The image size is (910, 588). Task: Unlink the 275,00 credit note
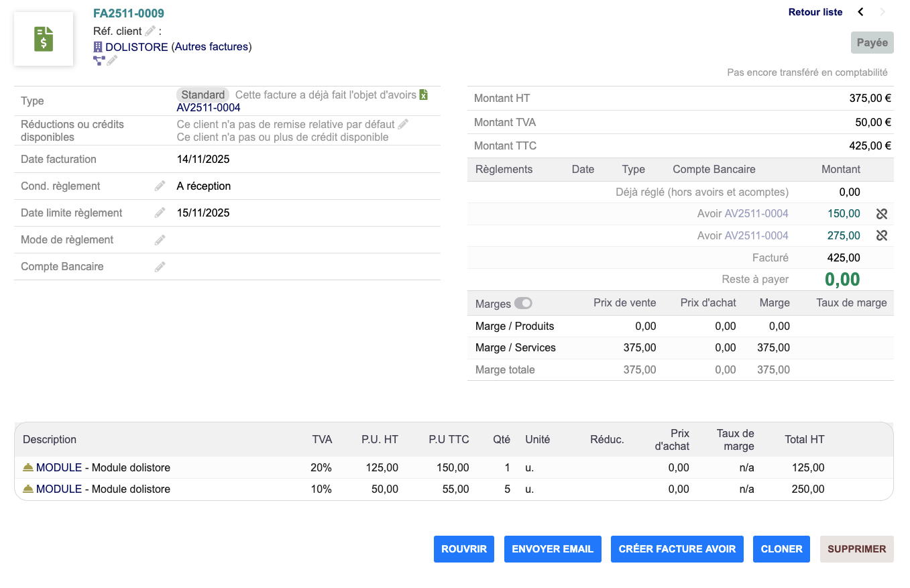[x=882, y=235]
